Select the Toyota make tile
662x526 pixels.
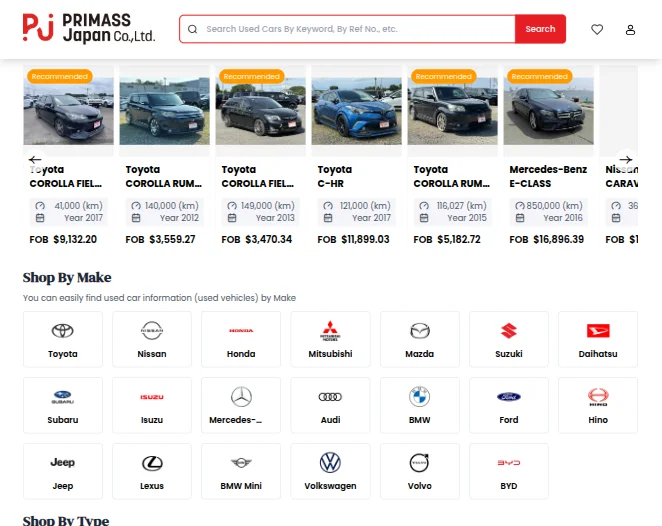click(x=62, y=339)
